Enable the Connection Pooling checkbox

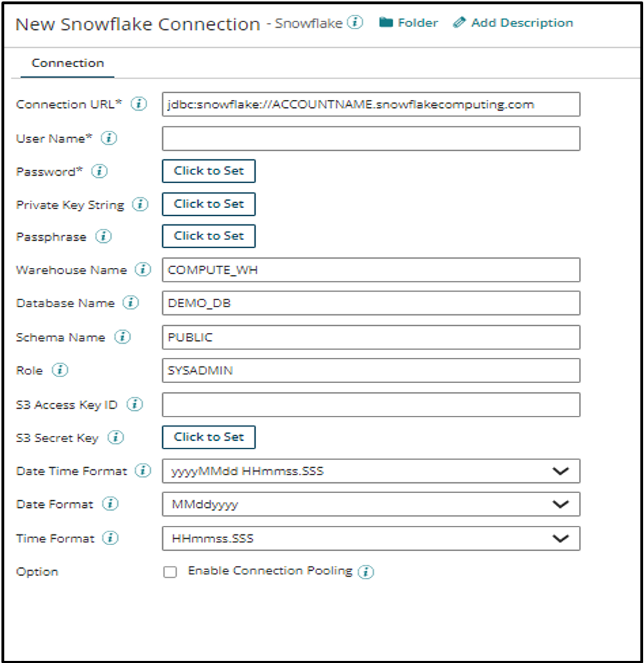(x=170, y=572)
